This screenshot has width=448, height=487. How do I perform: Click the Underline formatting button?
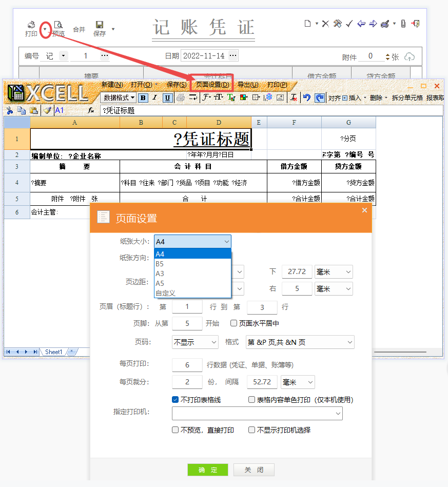[167, 98]
